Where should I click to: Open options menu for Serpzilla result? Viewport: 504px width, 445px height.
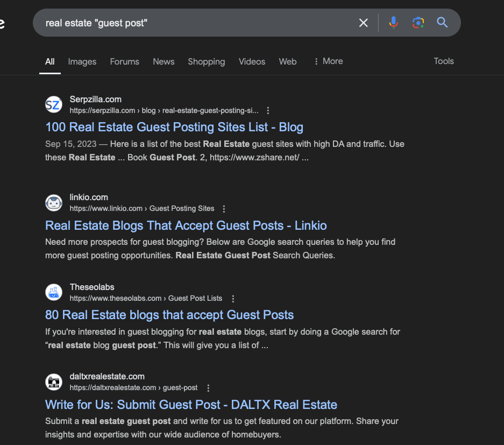(x=268, y=111)
